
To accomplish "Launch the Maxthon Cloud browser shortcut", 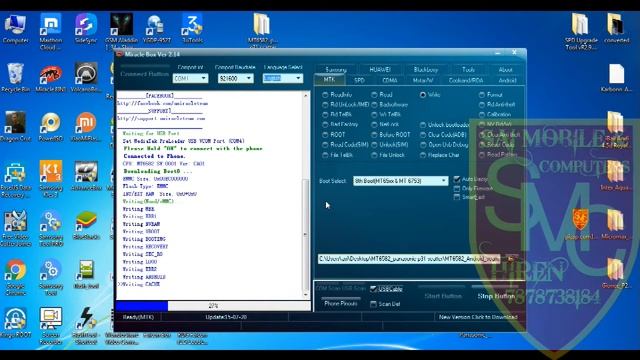I will 51,32.
